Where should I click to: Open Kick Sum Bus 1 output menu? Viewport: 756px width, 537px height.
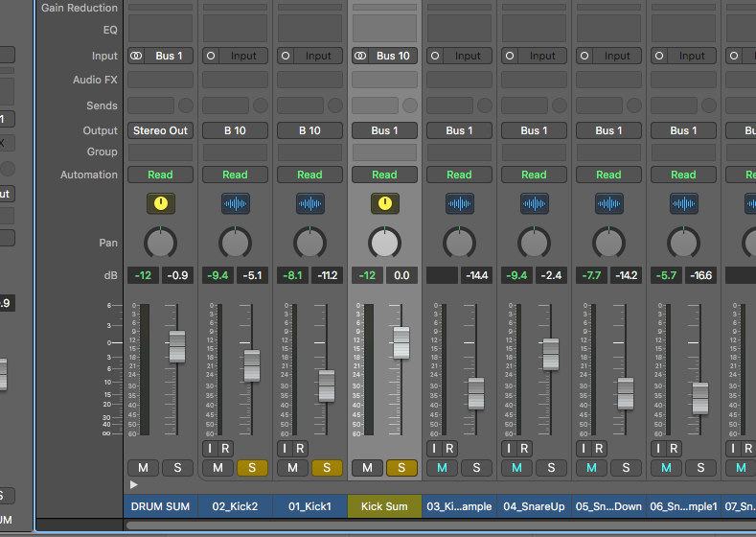385,130
